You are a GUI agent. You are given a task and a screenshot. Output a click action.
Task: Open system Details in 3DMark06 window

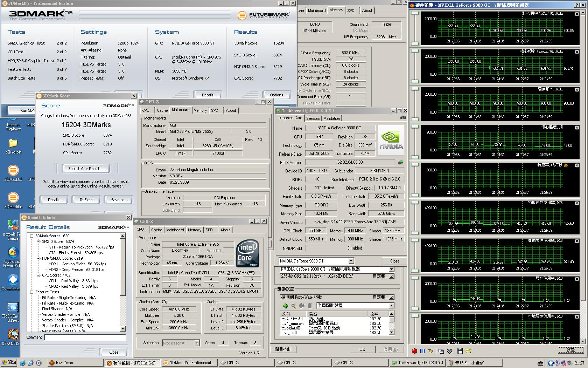(209, 95)
